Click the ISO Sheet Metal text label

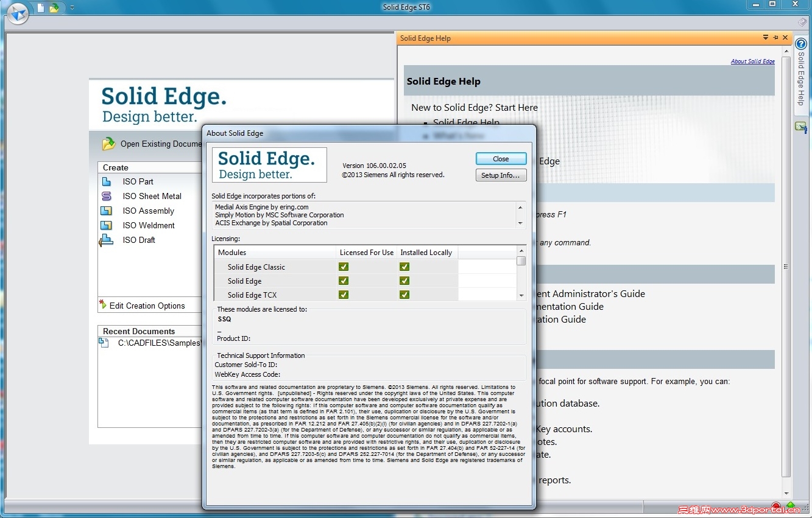tap(152, 196)
